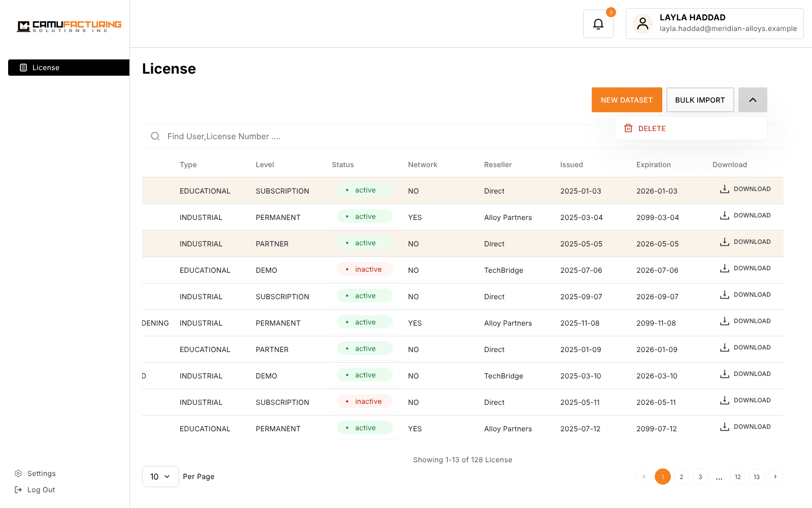
Task: Go to page 3
Action: 700,477
